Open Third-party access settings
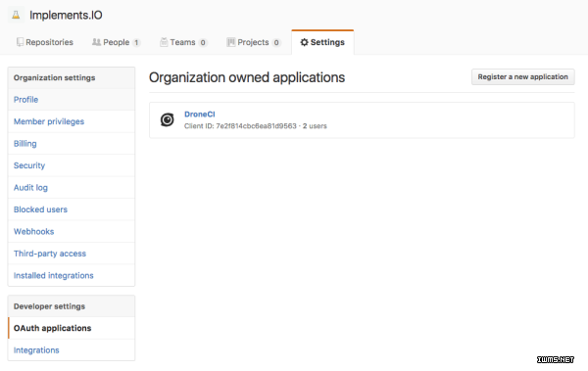The height and width of the screenshot is (371, 588). click(50, 254)
